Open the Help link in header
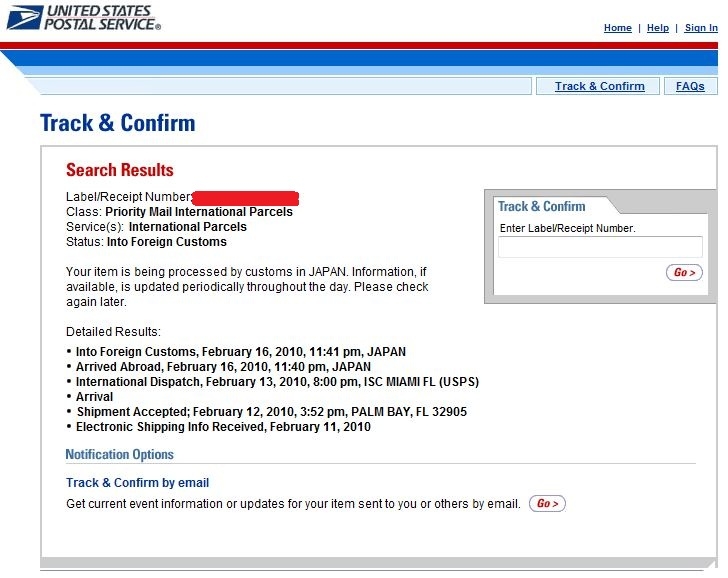Screen dimensions: 728x578 click(x=657, y=28)
